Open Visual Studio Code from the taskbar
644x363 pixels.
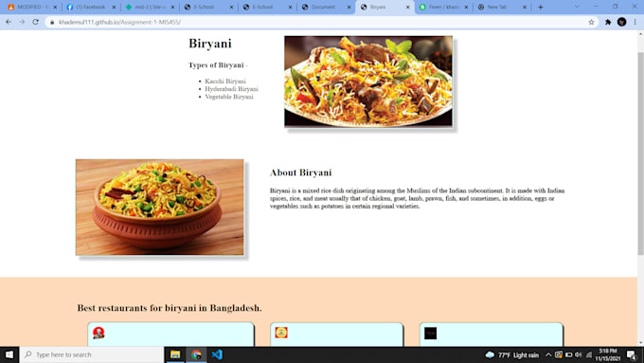(217, 354)
